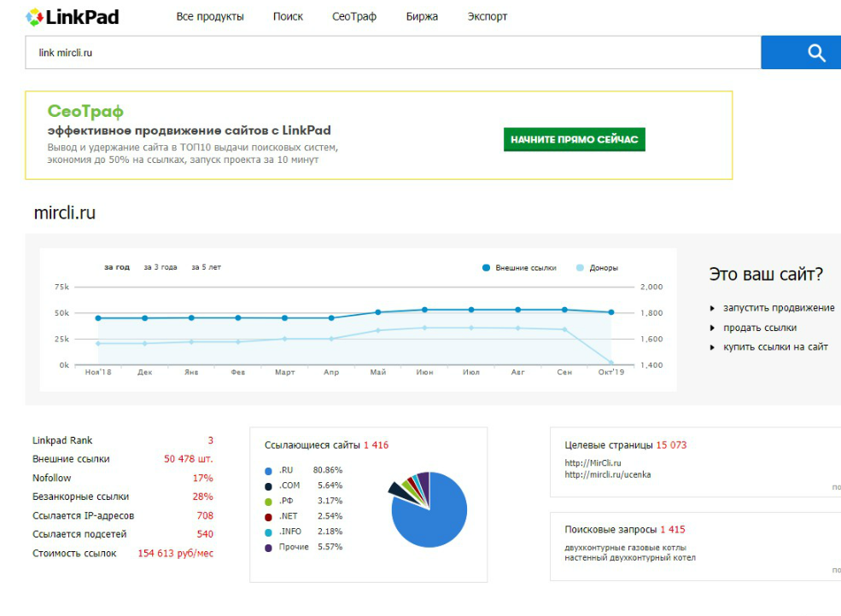Click запустить продвижение link

(x=778, y=308)
